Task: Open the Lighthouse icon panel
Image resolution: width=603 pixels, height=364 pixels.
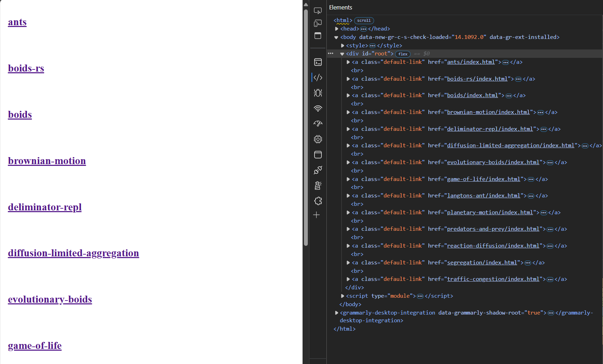Action: point(318,186)
